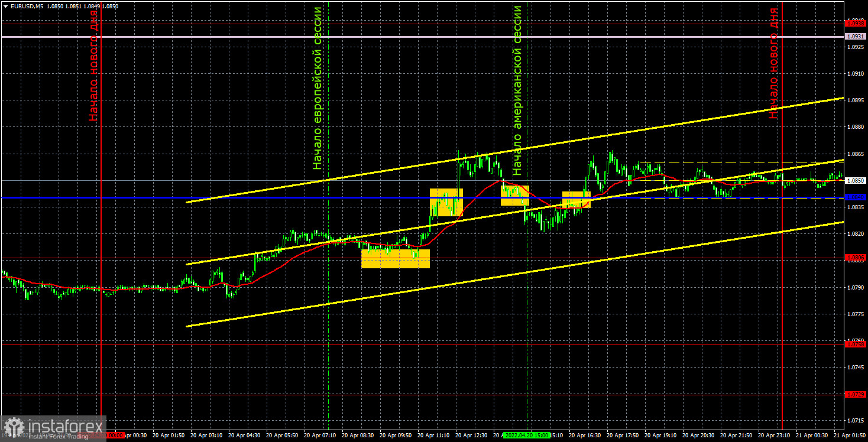Viewport: 868px width, 442px height.
Task: Open the chart menu triangle beside EURUSD,M5
Action: pyautogui.click(x=5, y=6)
